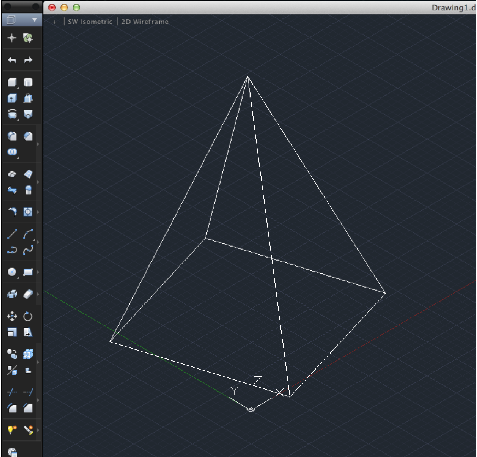Select the Array tool
This screenshot has width=477, height=457.
coord(28,354)
